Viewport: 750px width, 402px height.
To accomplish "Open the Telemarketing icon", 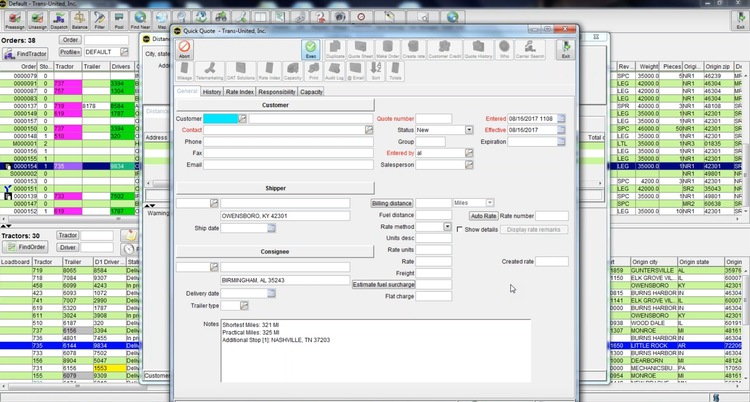I will pos(210,71).
